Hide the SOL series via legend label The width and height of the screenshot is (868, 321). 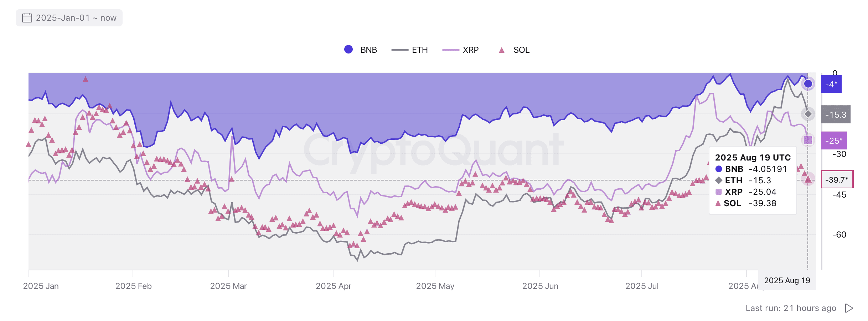(521, 50)
